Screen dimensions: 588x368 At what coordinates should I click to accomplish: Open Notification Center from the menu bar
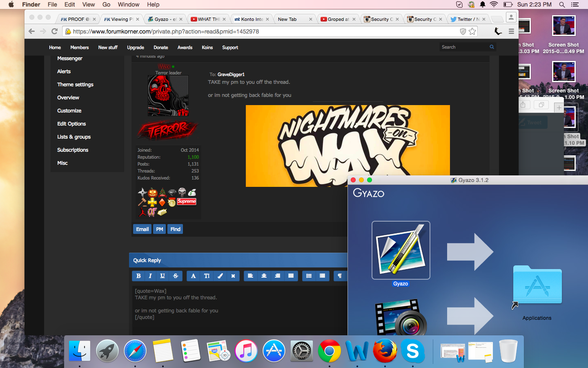point(575,4)
